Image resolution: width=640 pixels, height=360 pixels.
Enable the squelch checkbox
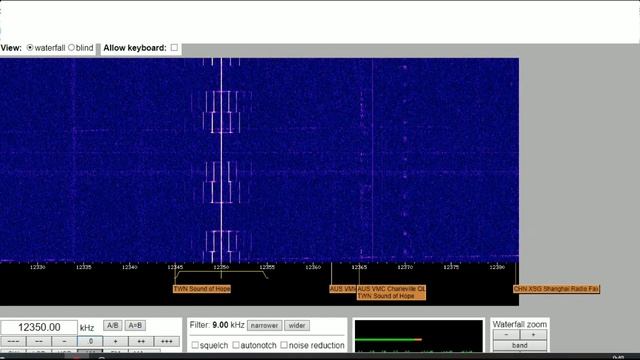(x=195, y=345)
